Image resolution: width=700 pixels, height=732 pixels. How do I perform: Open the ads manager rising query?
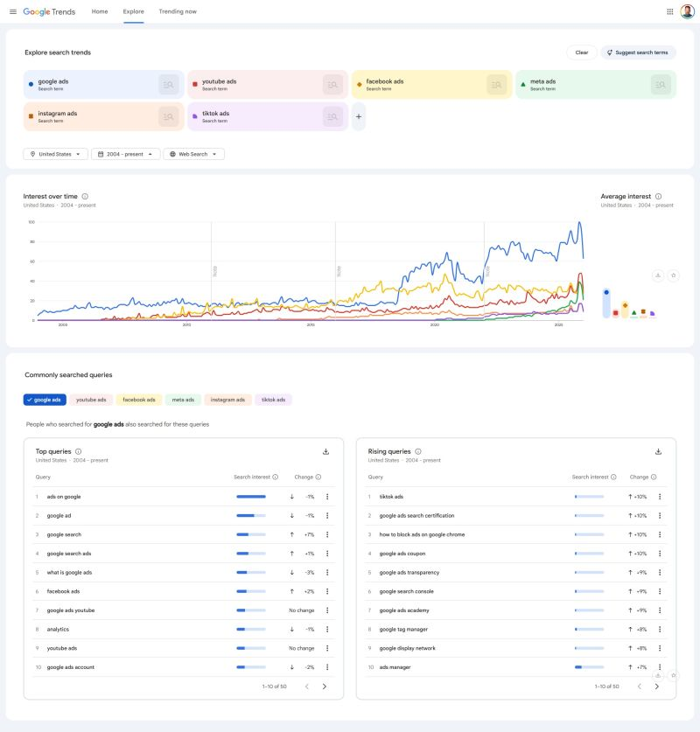click(395, 667)
